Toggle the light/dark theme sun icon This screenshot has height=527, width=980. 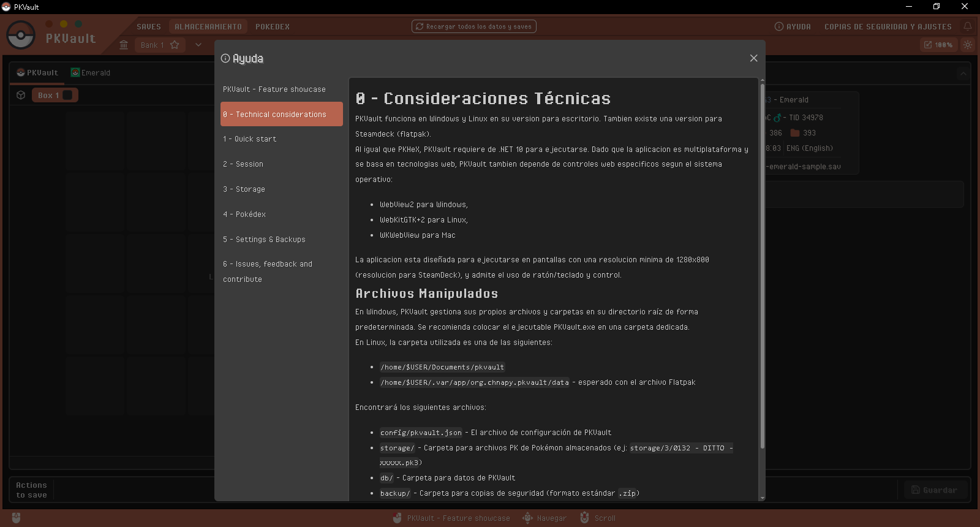pos(968,45)
